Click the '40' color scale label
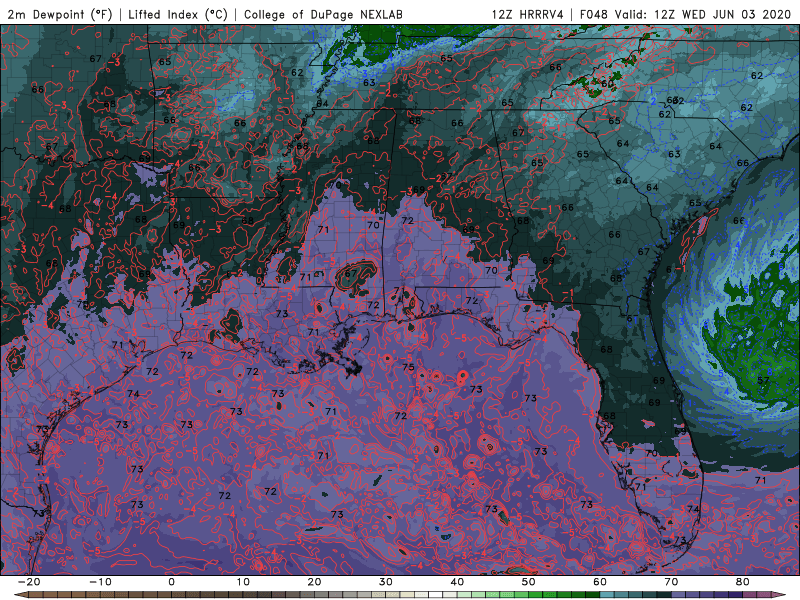The width and height of the screenshot is (800, 600). coord(457,582)
